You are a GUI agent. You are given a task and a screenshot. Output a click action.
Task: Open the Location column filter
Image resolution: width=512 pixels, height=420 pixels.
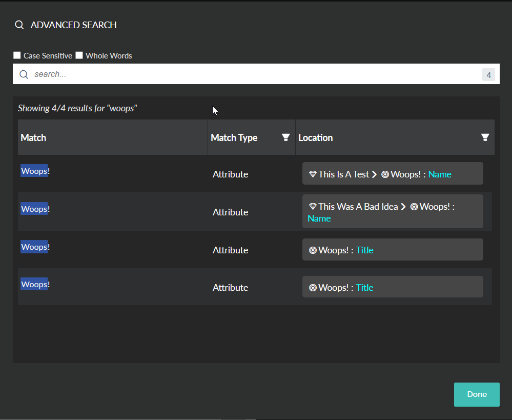(485, 137)
